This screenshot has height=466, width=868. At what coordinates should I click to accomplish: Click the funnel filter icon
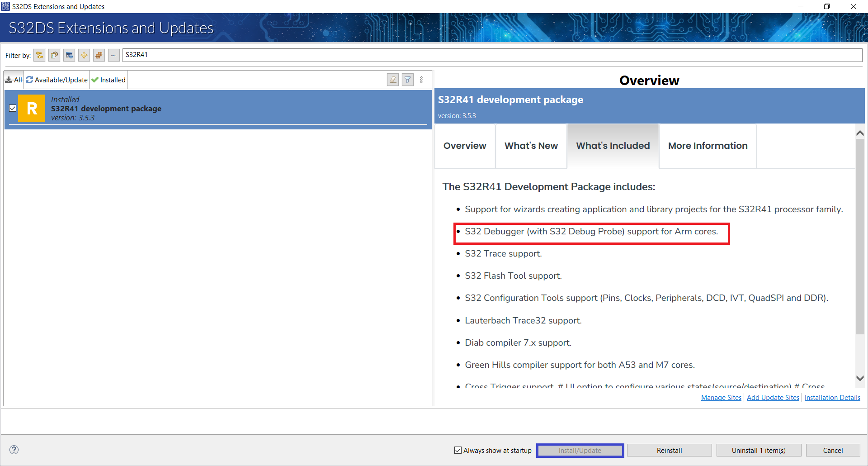408,80
